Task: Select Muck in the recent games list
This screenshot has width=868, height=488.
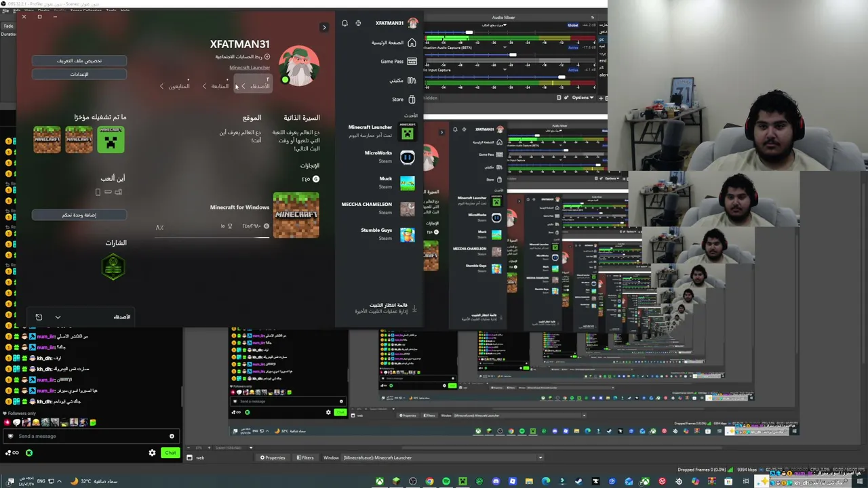Action: [x=397, y=183]
